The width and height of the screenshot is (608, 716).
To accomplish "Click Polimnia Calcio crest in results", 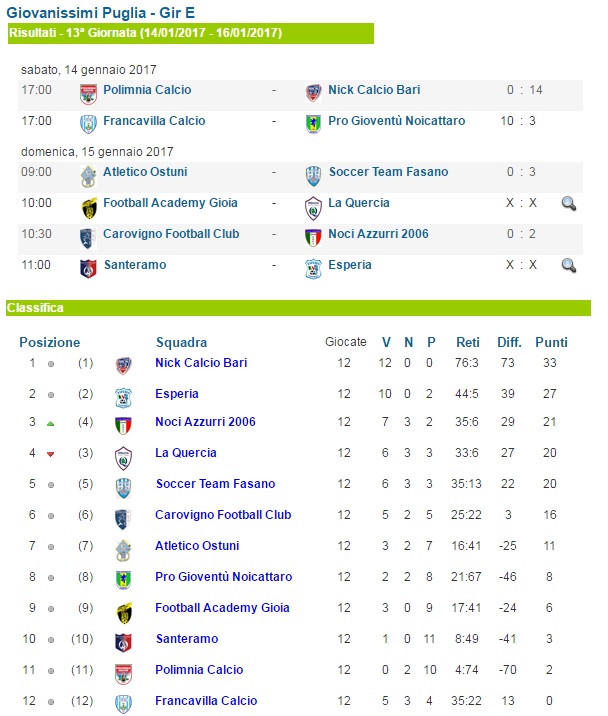I will click(88, 94).
